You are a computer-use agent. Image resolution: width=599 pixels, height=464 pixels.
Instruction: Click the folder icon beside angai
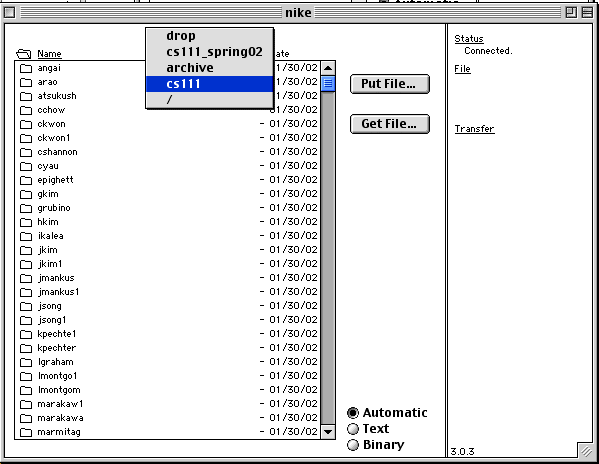point(26,68)
